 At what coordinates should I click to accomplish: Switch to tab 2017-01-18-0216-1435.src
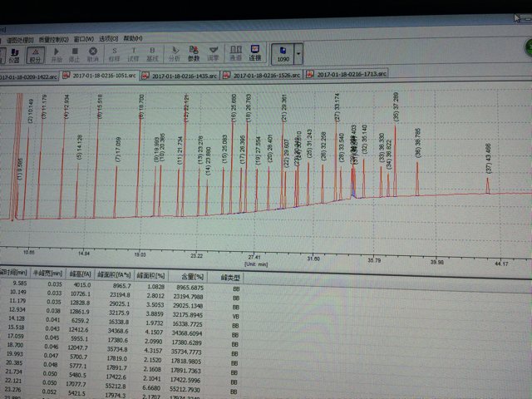[180, 76]
